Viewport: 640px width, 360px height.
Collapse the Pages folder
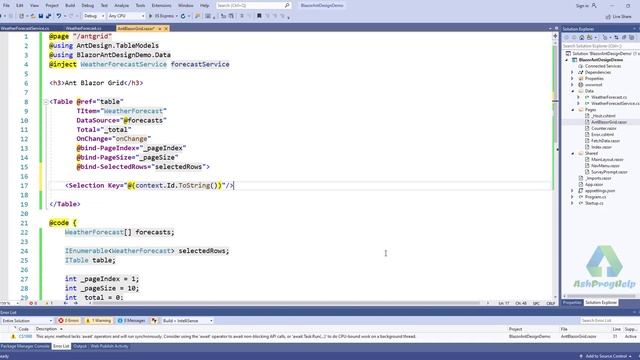tap(572, 110)
